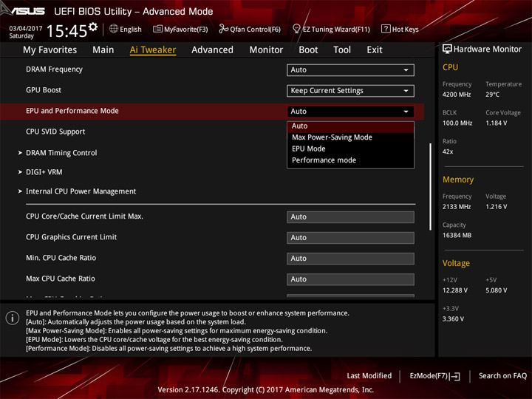Click Max CPU Cache Ratio field

point(350,279)
